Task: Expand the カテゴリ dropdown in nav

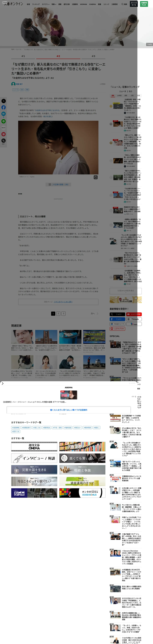Action: 45,4
